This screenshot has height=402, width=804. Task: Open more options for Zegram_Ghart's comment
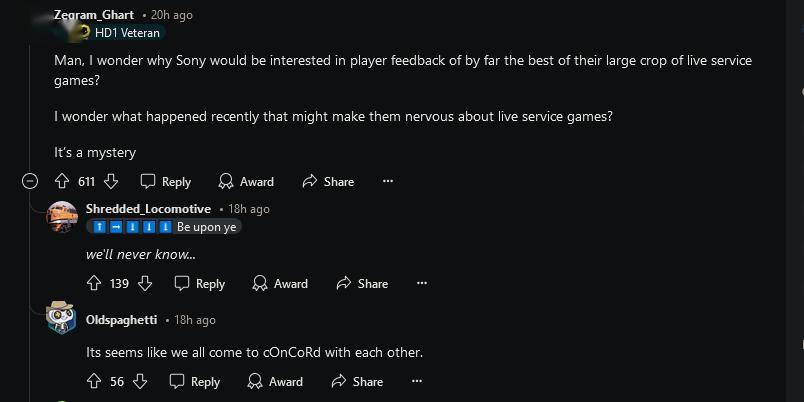coord(388,181)
